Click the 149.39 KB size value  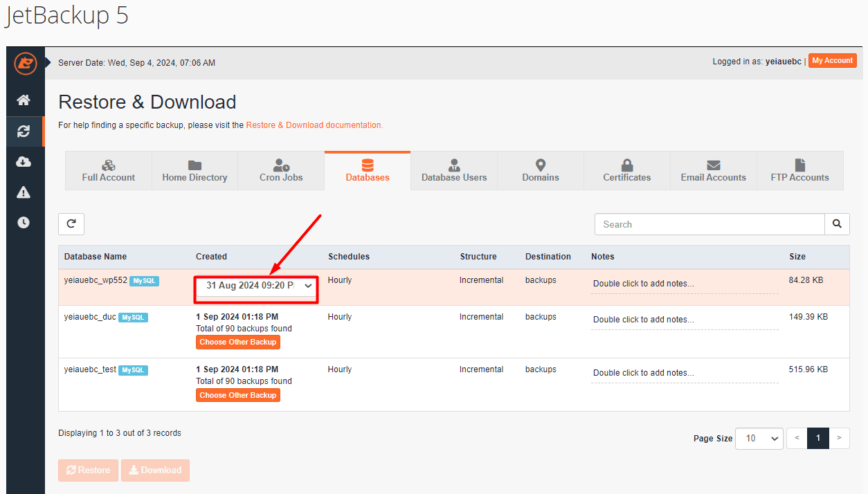click(808, 317)
